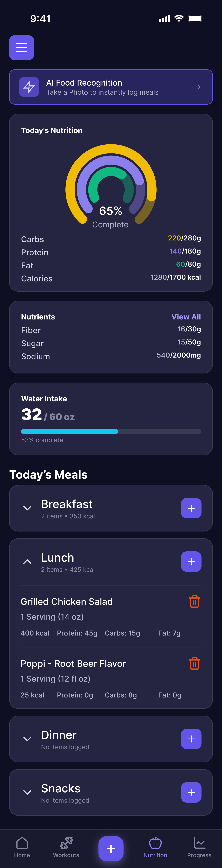Collapse the Lunch meal section
The height and width of the screenshot is (868, 222).
tap(27, 562)
